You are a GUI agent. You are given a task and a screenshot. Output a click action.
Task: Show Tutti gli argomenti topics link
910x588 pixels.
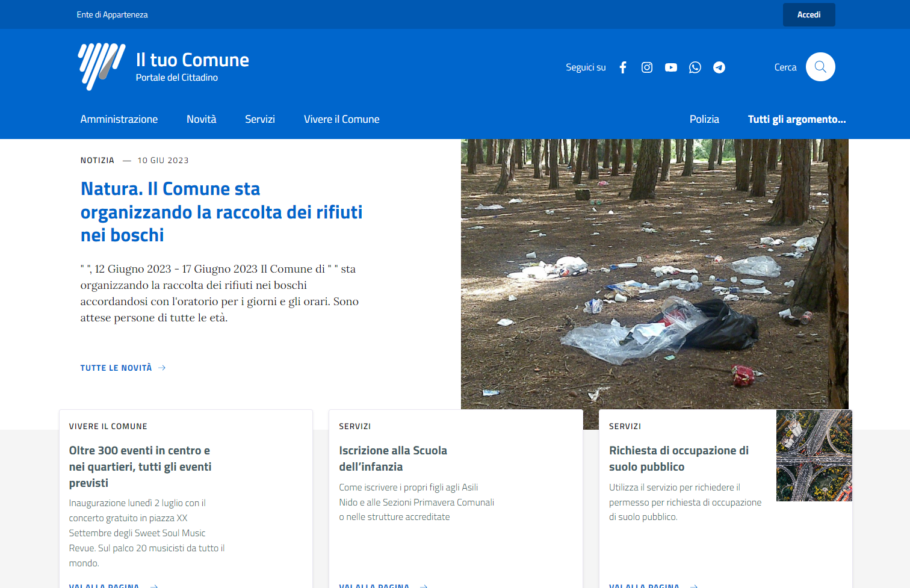click(796, 119)
